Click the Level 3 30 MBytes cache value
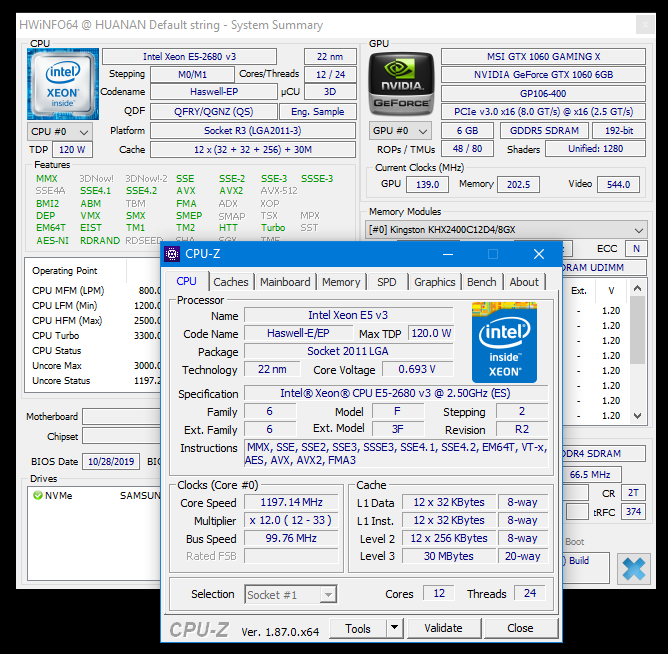This screenshot has width=668, height=654. point(449,556)
